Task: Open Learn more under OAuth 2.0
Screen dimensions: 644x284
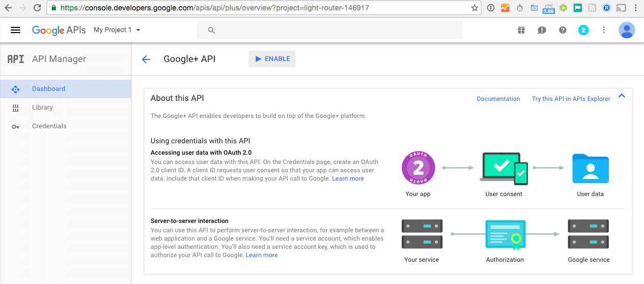Action: (348, 178)
